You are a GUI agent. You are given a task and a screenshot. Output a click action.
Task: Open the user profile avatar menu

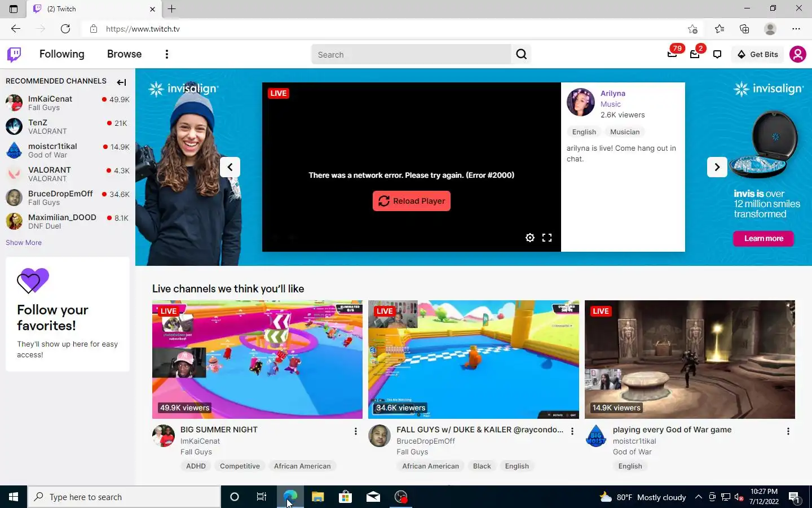click(798, 54)
